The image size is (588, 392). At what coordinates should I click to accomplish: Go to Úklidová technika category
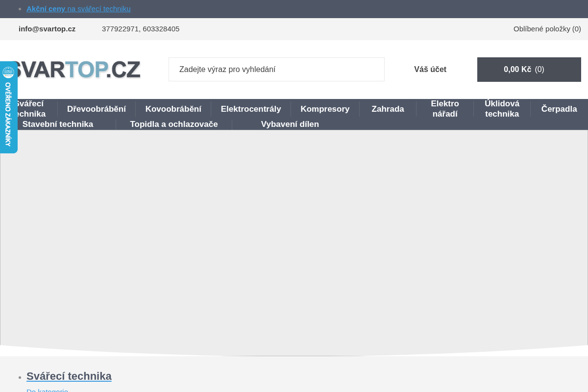[502, 109]
